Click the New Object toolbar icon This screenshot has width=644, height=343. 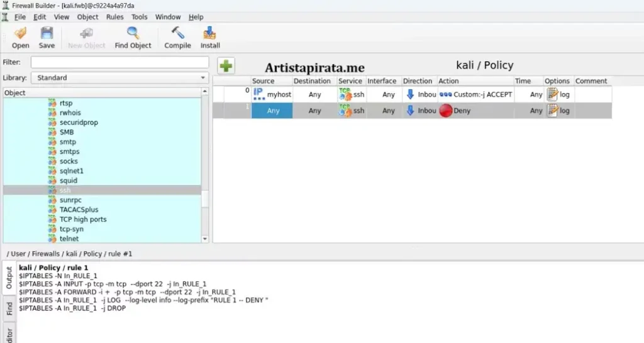click(86, 33)
